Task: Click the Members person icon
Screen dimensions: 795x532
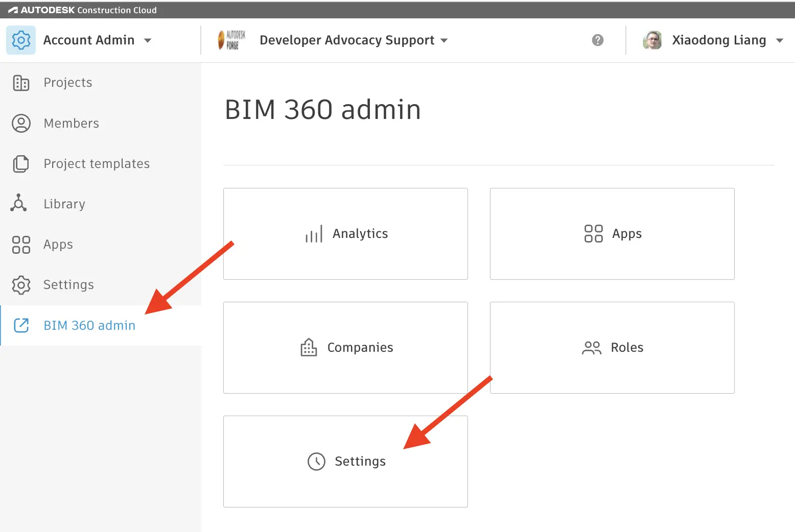Action: (x=21, y=123)
